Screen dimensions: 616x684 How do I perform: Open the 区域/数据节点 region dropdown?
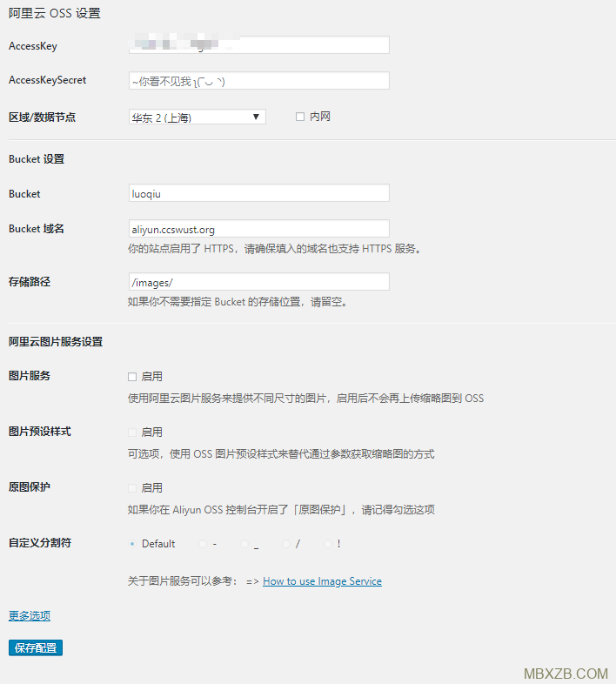[198, 117]
